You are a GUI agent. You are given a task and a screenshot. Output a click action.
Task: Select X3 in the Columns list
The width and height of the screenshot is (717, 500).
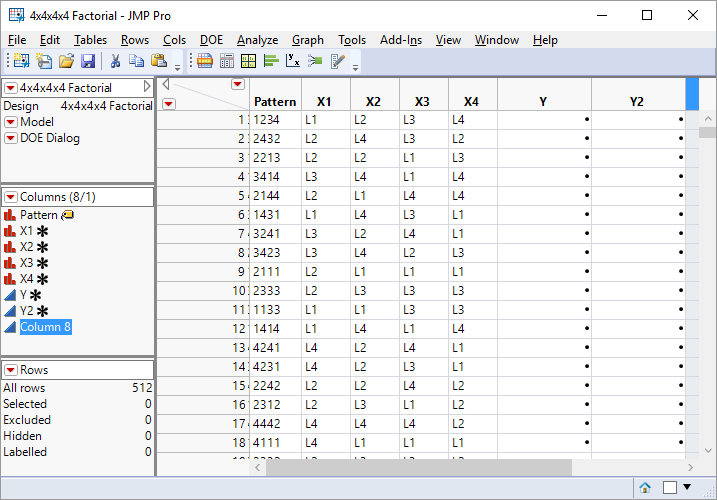[x=27, y=263]
